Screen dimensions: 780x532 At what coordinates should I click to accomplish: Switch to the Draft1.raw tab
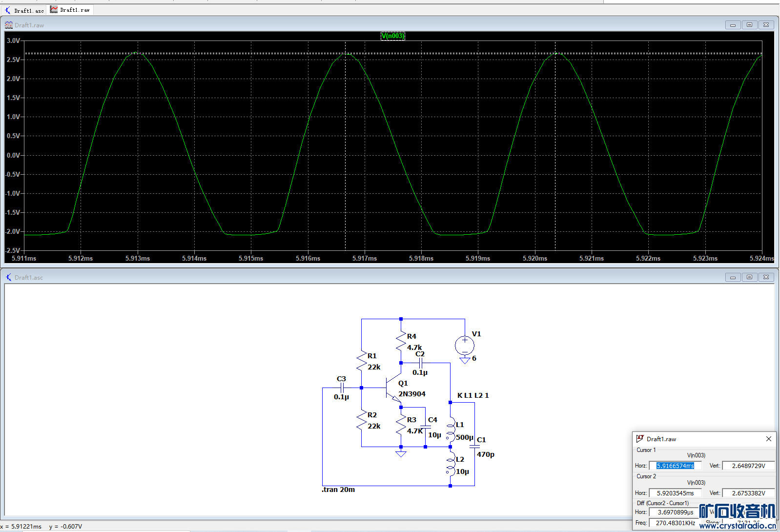70,10
